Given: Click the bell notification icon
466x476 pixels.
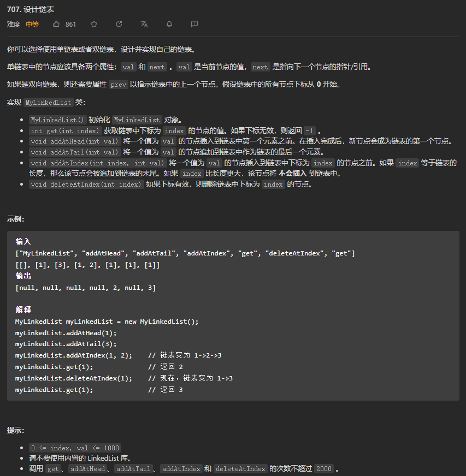Looking at the screenshot, I should [x=169, y=24].
